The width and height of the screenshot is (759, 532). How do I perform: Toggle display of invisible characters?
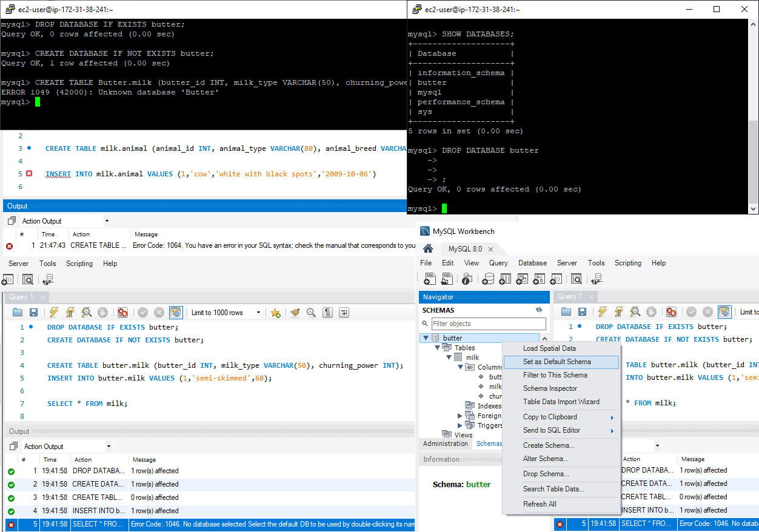click(x=327, y=313)
